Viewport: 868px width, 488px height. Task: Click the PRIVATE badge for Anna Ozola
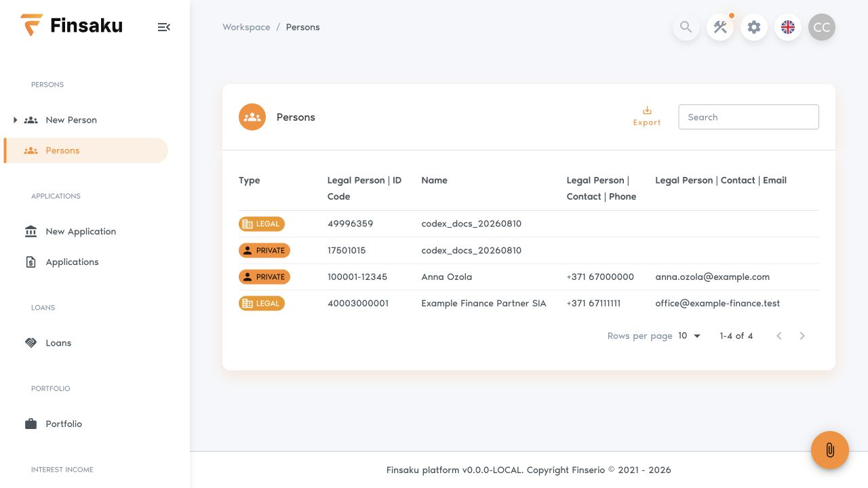264,277
